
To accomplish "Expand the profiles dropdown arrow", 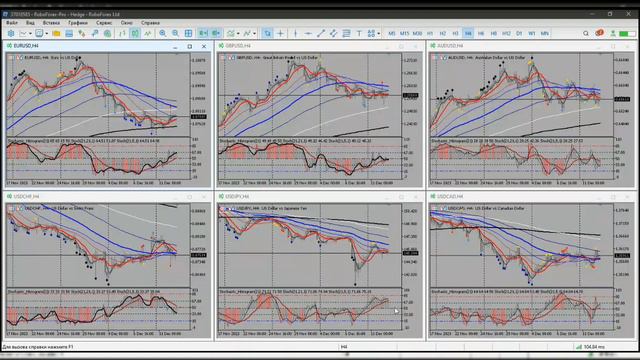I will tap(47, 33).
